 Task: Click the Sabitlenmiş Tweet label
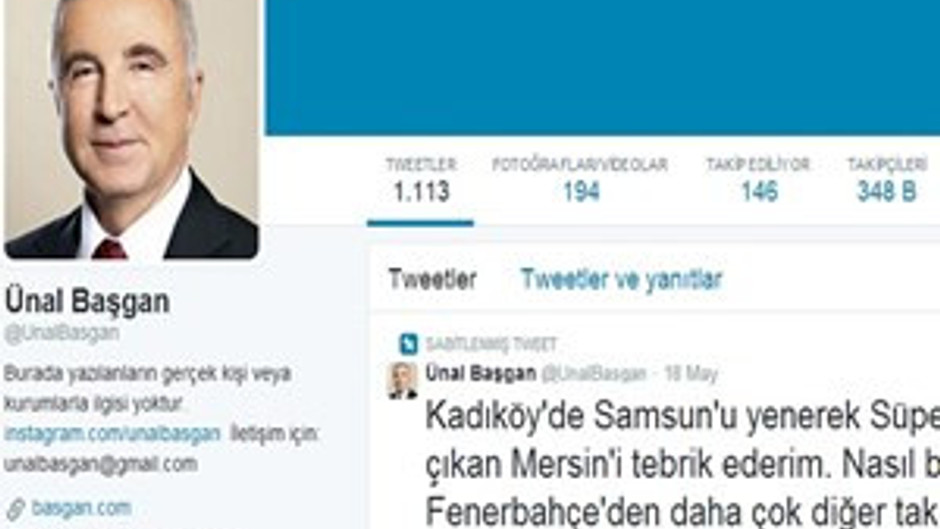491,344
